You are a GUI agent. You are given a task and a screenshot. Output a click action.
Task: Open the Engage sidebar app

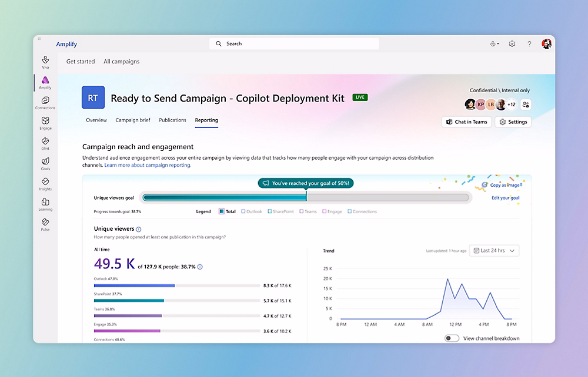click(x=45, y=123)
